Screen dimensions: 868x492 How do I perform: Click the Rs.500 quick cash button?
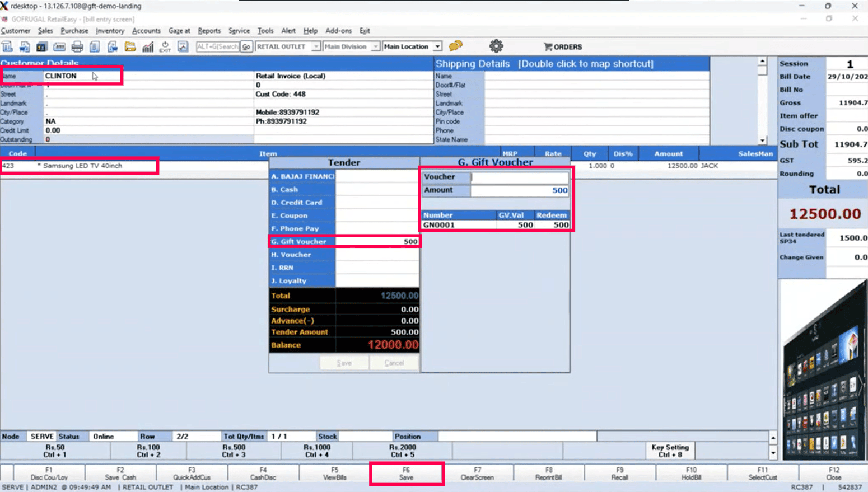tap(234, 451)
